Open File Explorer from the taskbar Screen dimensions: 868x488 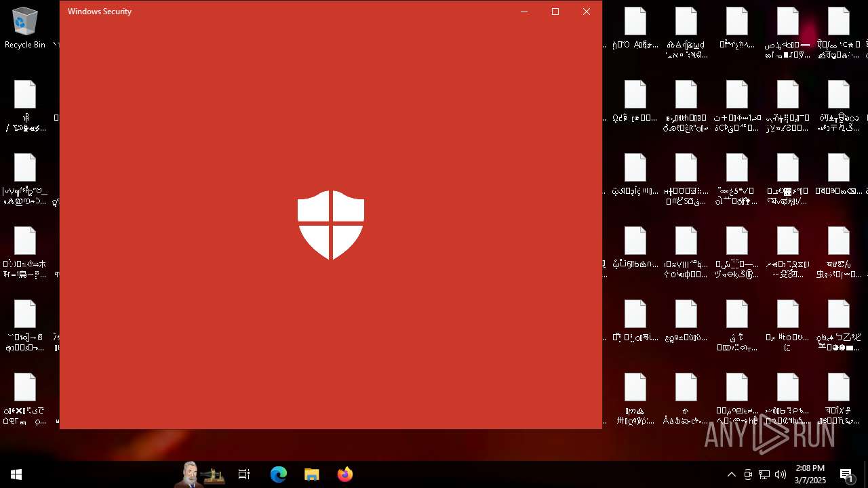312,474
